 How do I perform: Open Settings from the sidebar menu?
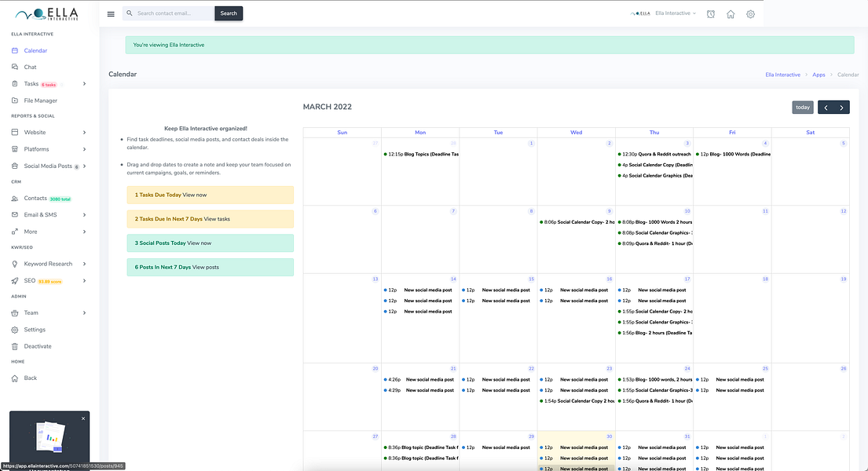point(35,330)
